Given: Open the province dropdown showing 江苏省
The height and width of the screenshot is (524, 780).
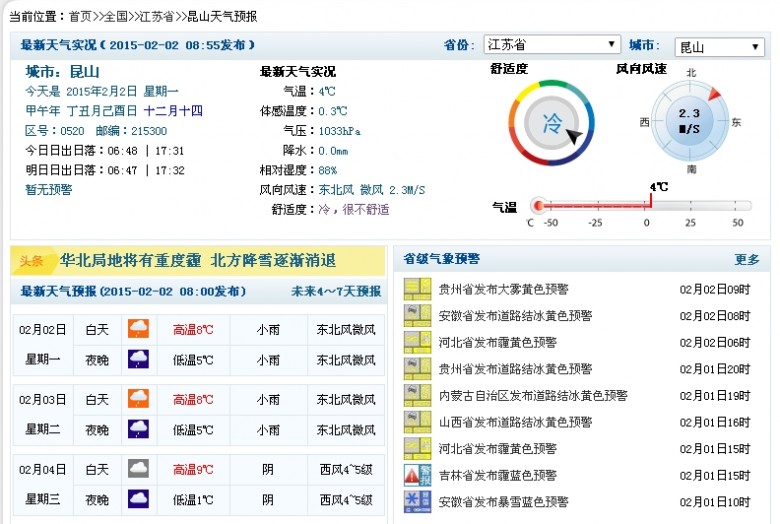Looking at the screenshot, I should 551,46.
